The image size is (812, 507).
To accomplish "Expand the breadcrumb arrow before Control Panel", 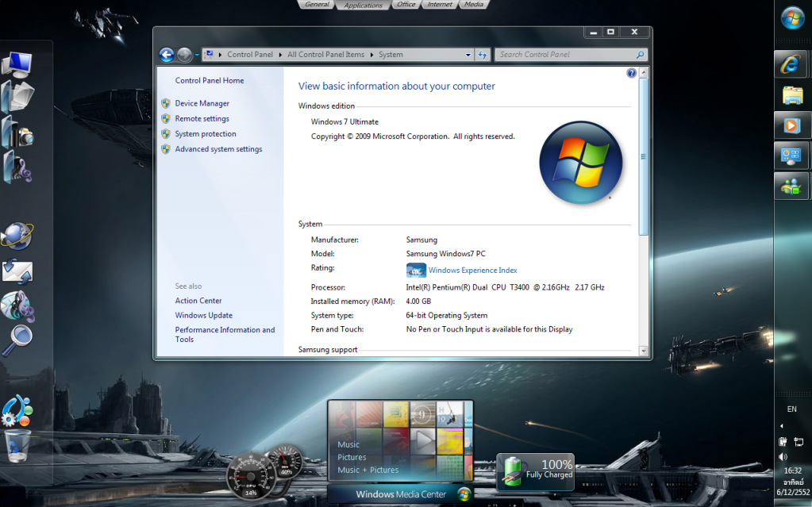I will click(x=221, y=55).
